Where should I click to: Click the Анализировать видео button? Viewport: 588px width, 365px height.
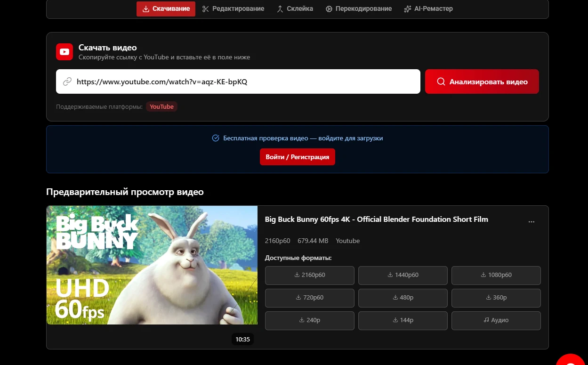coord(482,81)
